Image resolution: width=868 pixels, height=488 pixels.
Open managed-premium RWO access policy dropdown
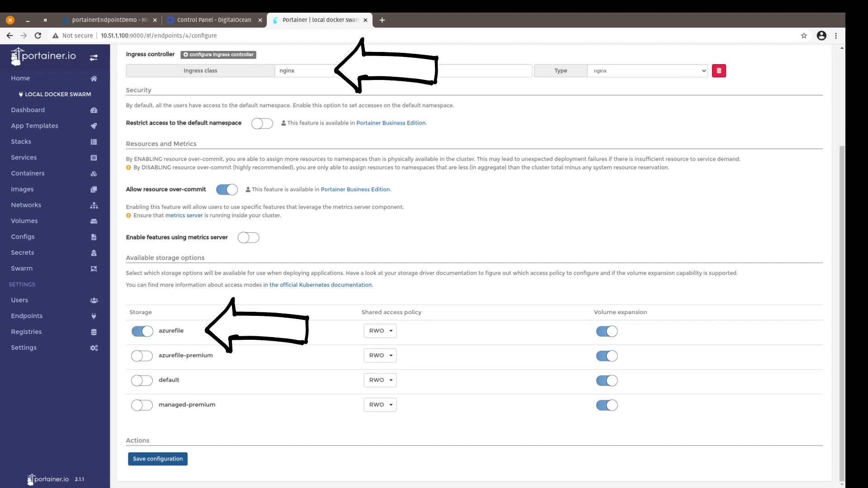click(380, 405)
